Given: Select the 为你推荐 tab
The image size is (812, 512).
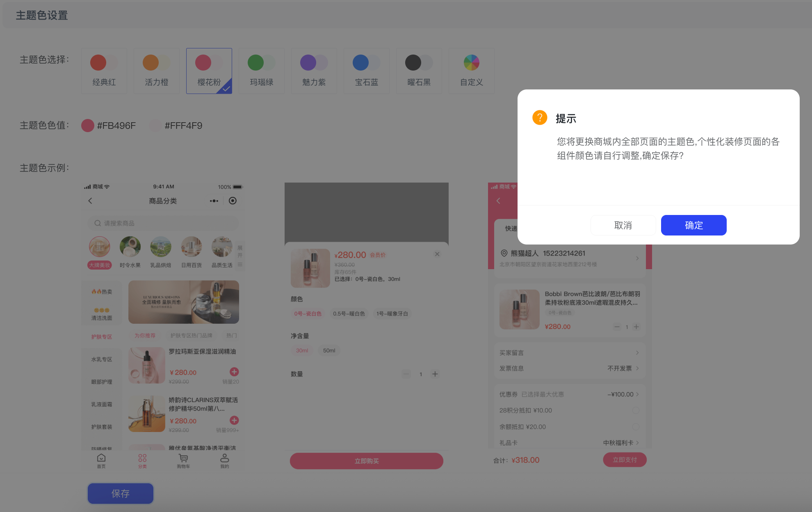Looking at the screenshot, I should click(145, 336).
